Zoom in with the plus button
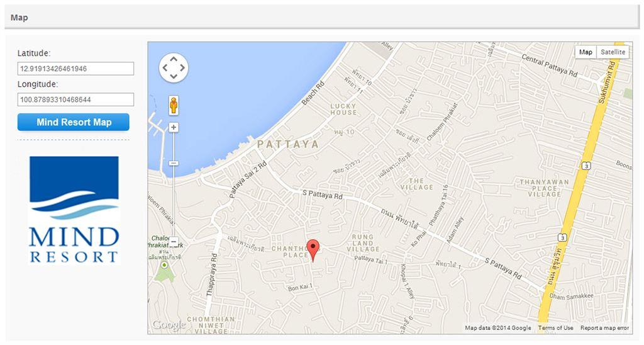Viewport: 644px width, 345px height. tap(174, 127)
